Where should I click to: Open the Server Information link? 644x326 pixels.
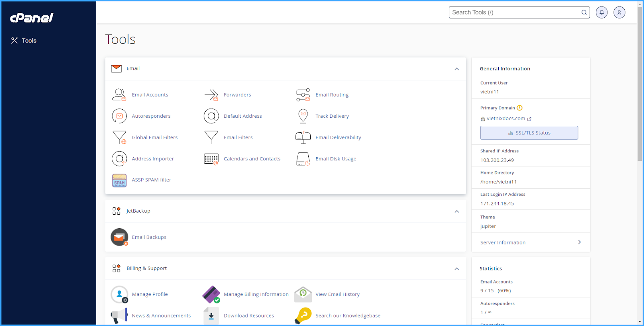point(503,242)
